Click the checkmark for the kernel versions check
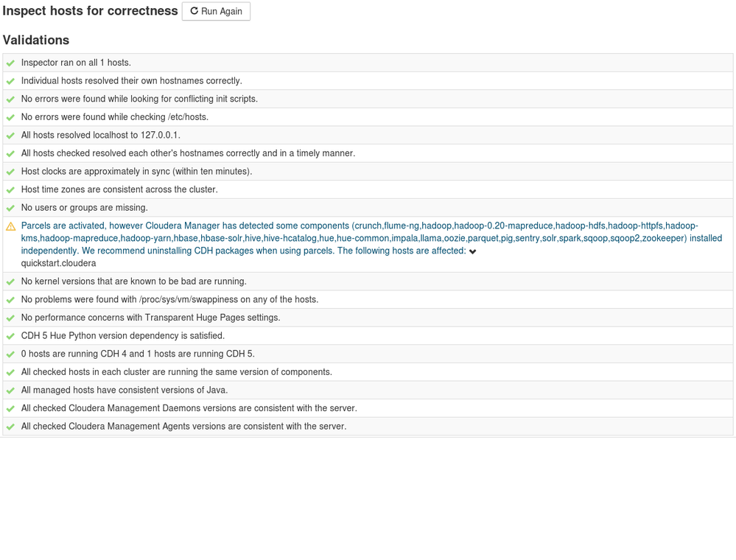 (10, 281)
